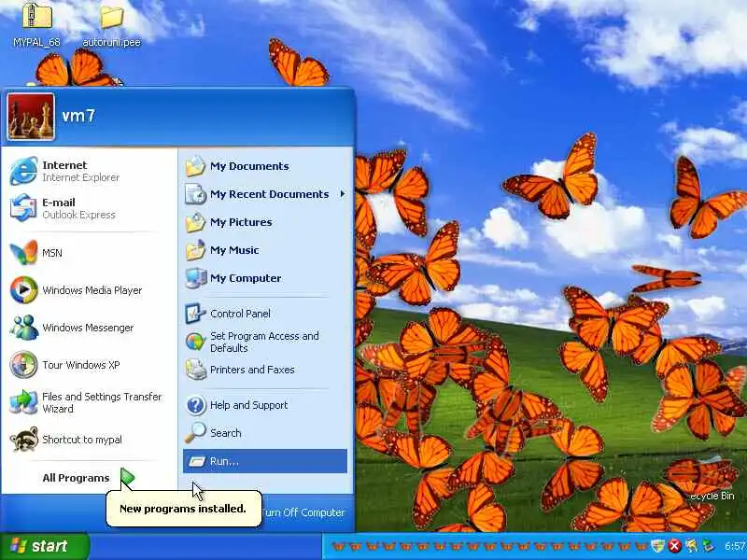Click the taskbar clock
Screen dimensions: 747x560
(x=735, y=546)
